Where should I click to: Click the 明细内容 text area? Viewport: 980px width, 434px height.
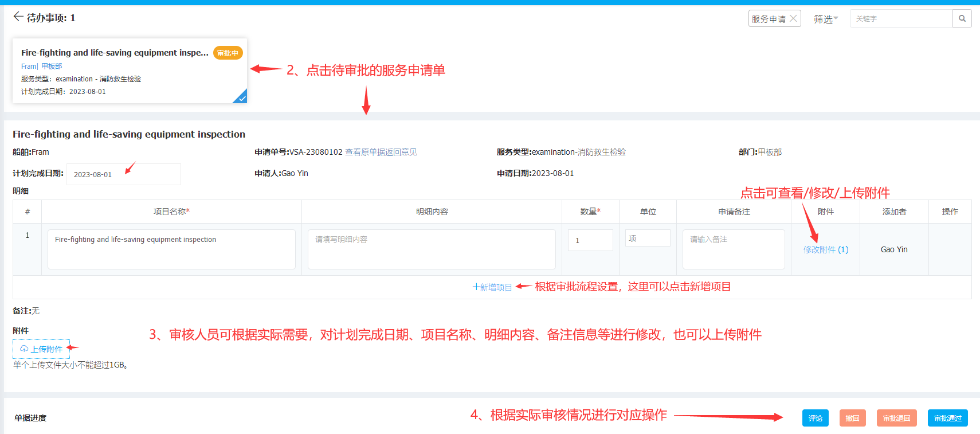(x=432, y=249)
